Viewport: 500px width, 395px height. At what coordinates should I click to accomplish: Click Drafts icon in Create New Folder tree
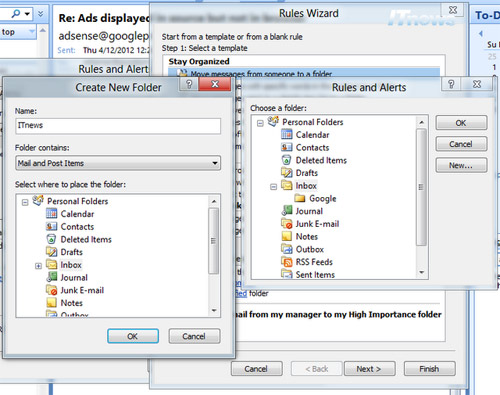point(51,252)
